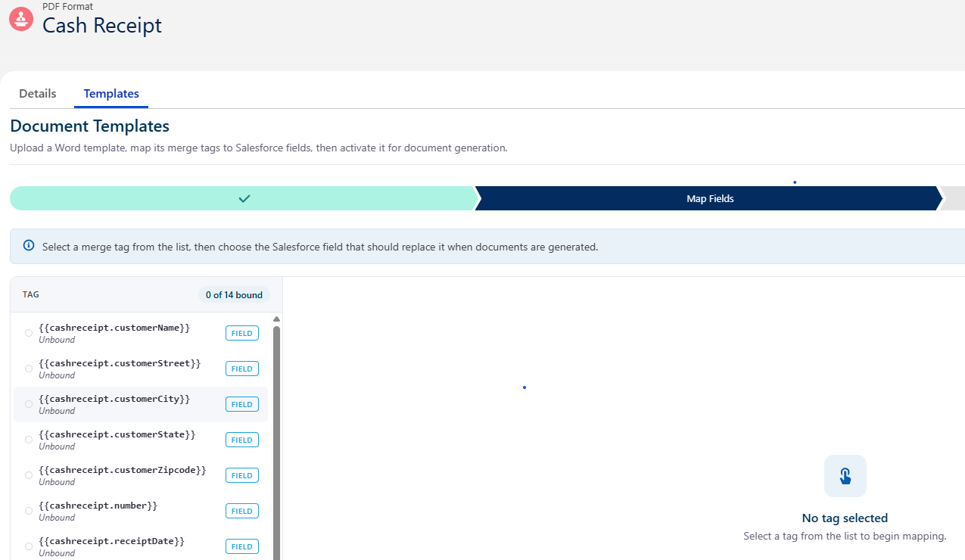Viewport: 965px width, 560px height.
Task: Click FIELD badge for receiptDate tag
Action: [x=242, y=546]
